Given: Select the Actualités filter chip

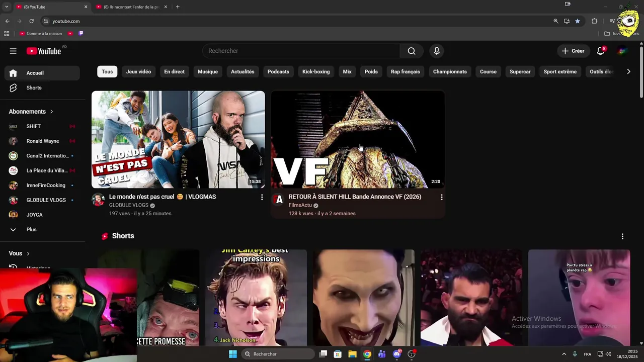Looking at the screenshot, I should tap(243, 71).
